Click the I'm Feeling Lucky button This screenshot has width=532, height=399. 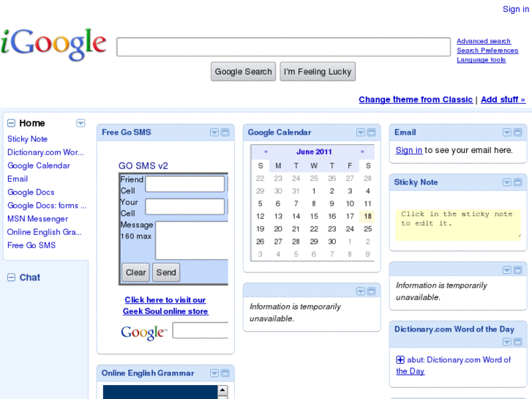pyautogui.click(x=318, y=72)
